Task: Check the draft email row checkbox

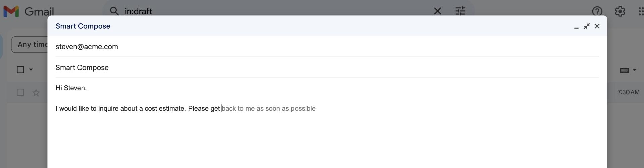Action: [20, 92]
